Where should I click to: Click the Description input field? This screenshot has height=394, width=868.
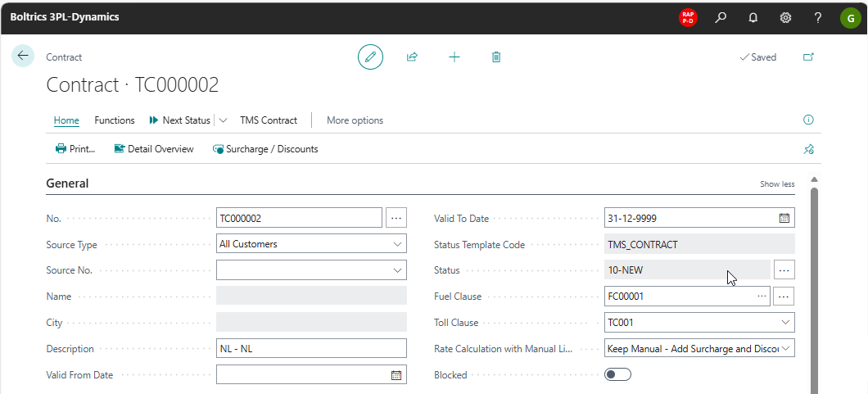click(311, 349)
